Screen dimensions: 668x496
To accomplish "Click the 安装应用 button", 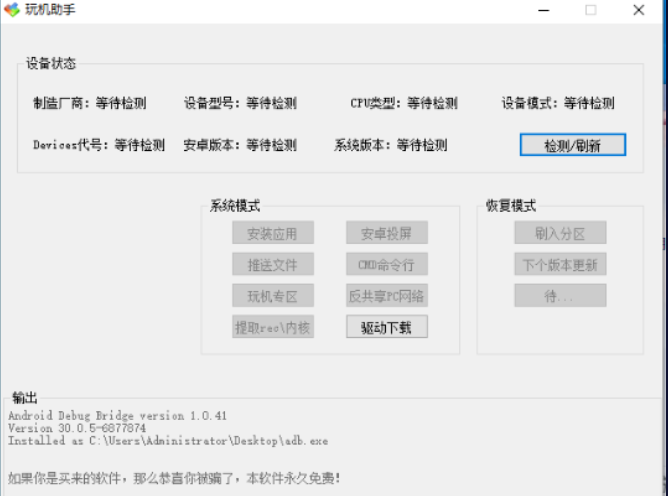I will point(273,233).
